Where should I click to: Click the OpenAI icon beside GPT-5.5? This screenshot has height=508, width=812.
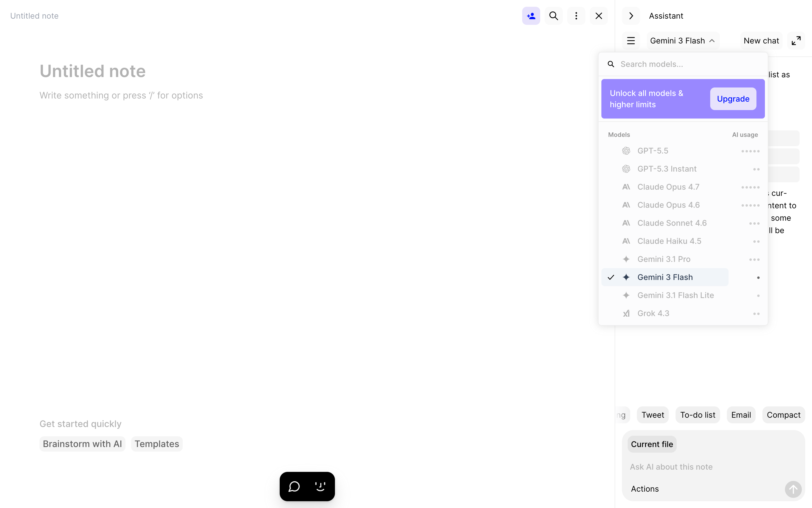[626, 151]
